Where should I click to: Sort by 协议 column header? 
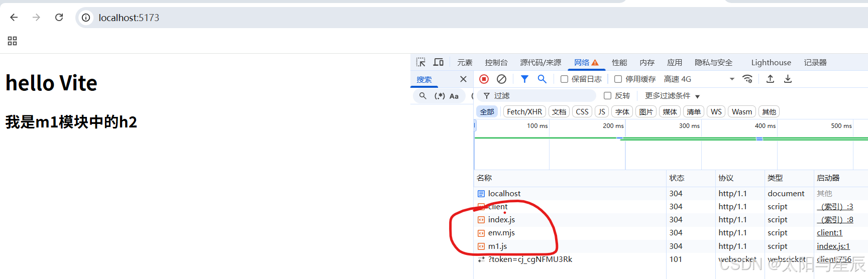(740, 178)
